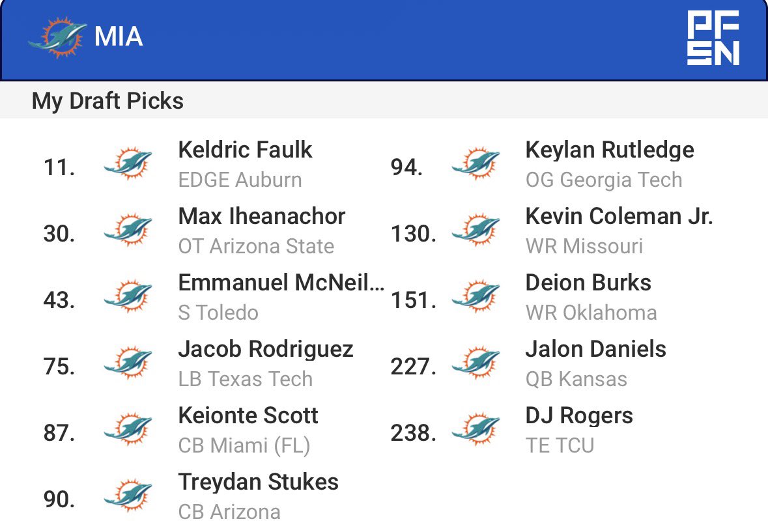The width and height of the screenshot is (768, 532).
Task: Select the Kevin Coleman Jr. name
Action: (x=619, y=217)
